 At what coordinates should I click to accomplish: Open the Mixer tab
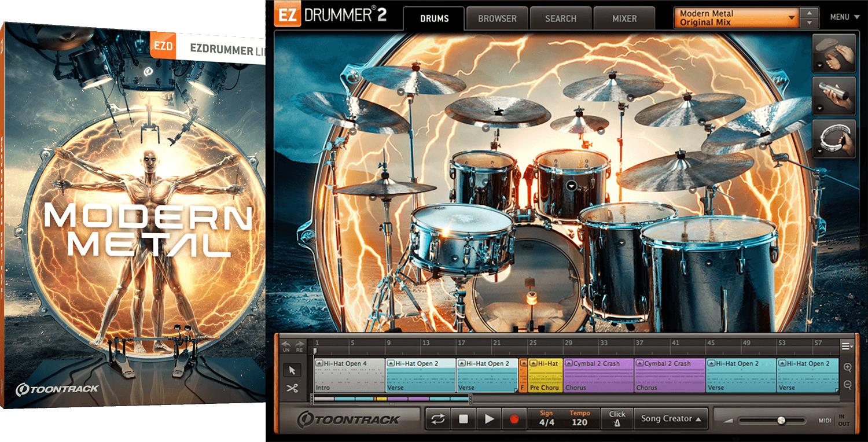point(624,19)
